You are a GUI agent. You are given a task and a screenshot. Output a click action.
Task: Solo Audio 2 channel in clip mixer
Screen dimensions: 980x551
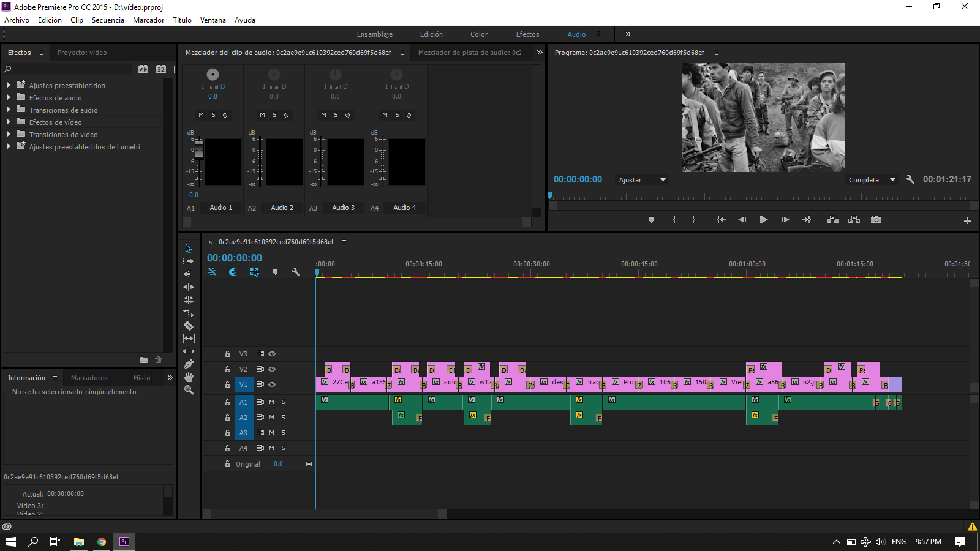pos(274,115)
